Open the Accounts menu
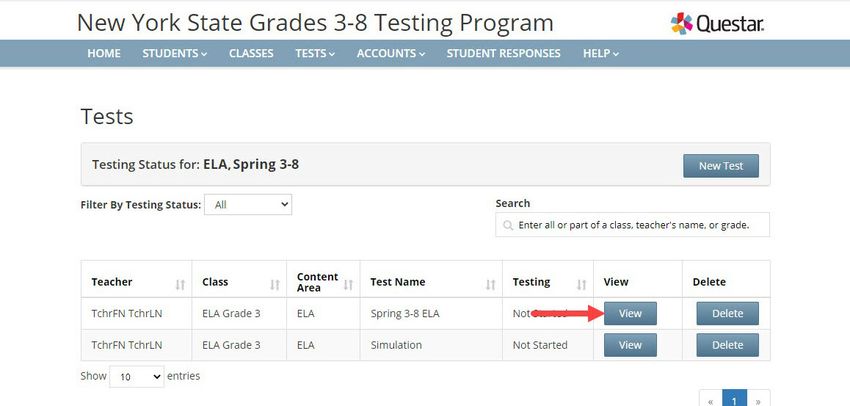 point(391,53)
